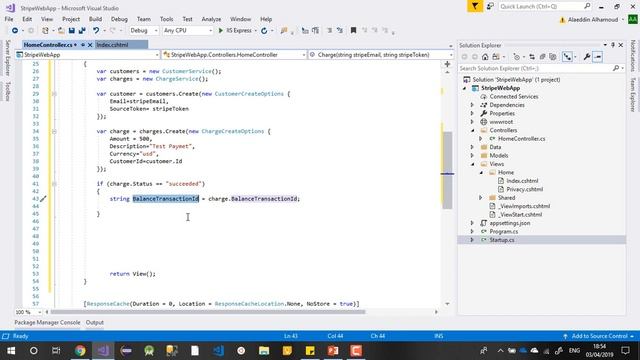Open Google Chrome from the taskbar
This screenshot has height=360, width=640.
click(x=80, y=351)
